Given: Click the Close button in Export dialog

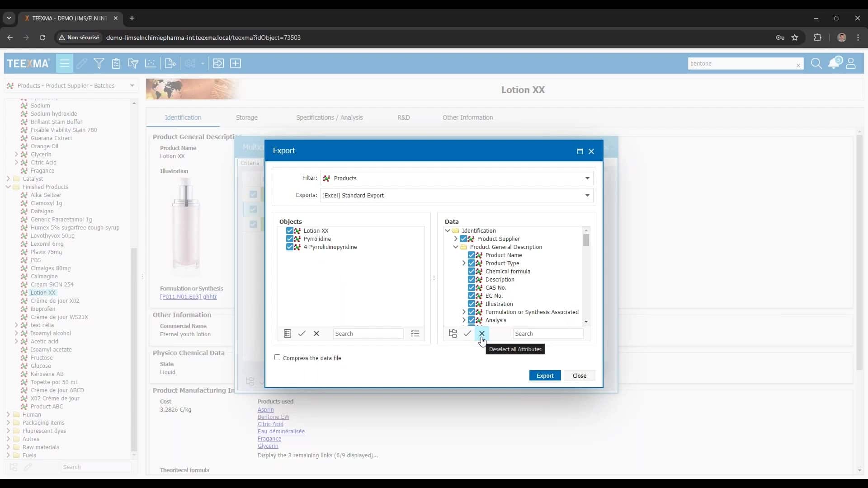Looking at the screenshot, I should pos(580,375).
